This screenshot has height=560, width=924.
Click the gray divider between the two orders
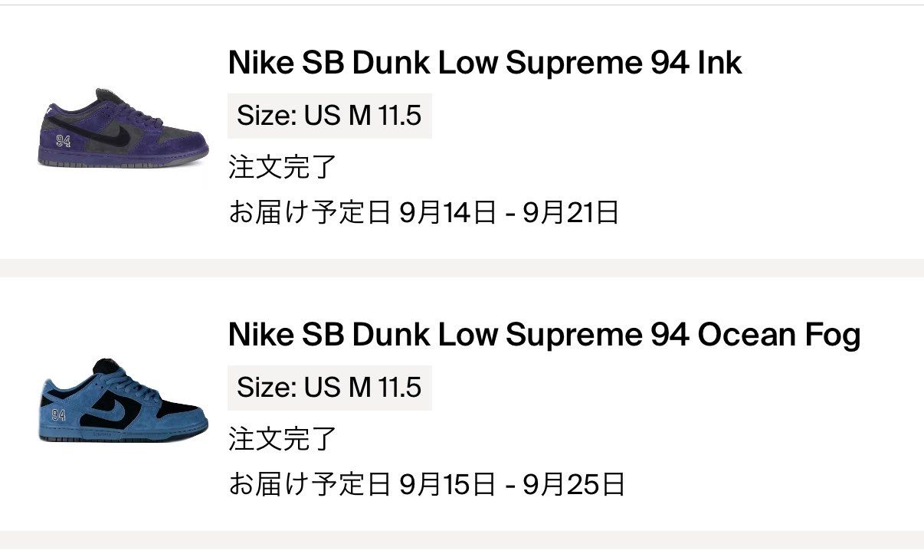[x=462, y=268]
